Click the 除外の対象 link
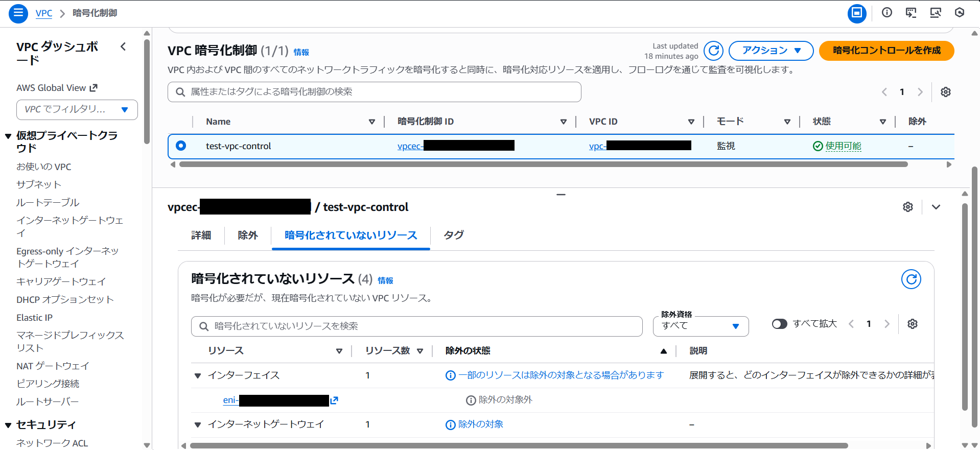This screenshot has height=450, width=980. (x=481, y=424)
